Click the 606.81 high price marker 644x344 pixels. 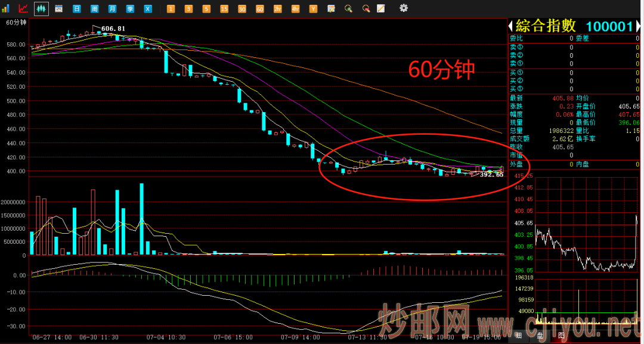[113, 29]
